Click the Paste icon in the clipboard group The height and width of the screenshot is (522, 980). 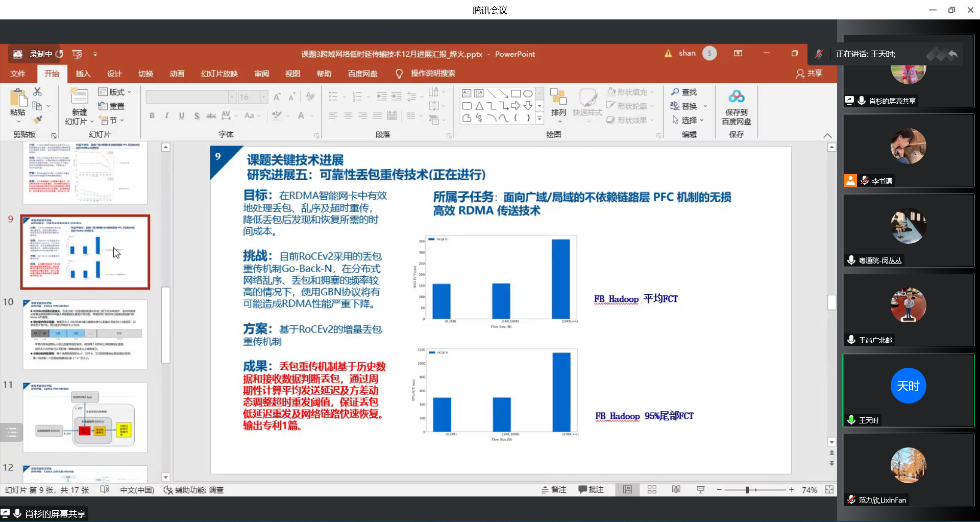[18, 97]
